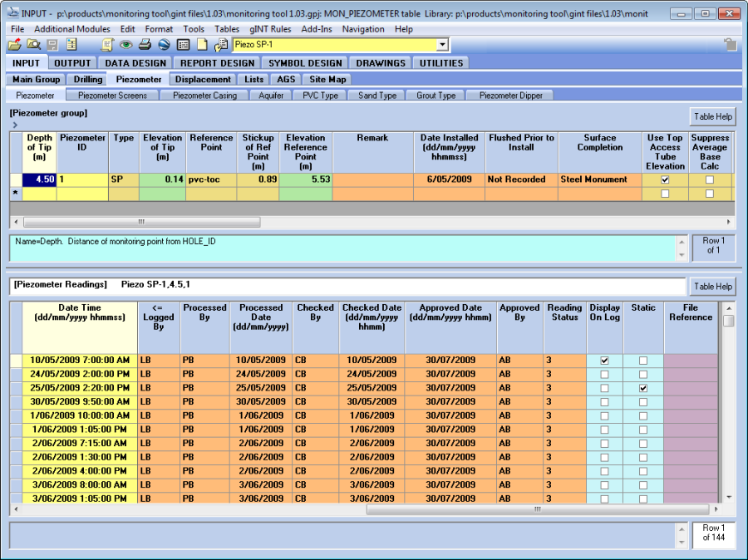Click the blank new page icon
Viewport: 748px width, 560px height.
pos(202,45)
